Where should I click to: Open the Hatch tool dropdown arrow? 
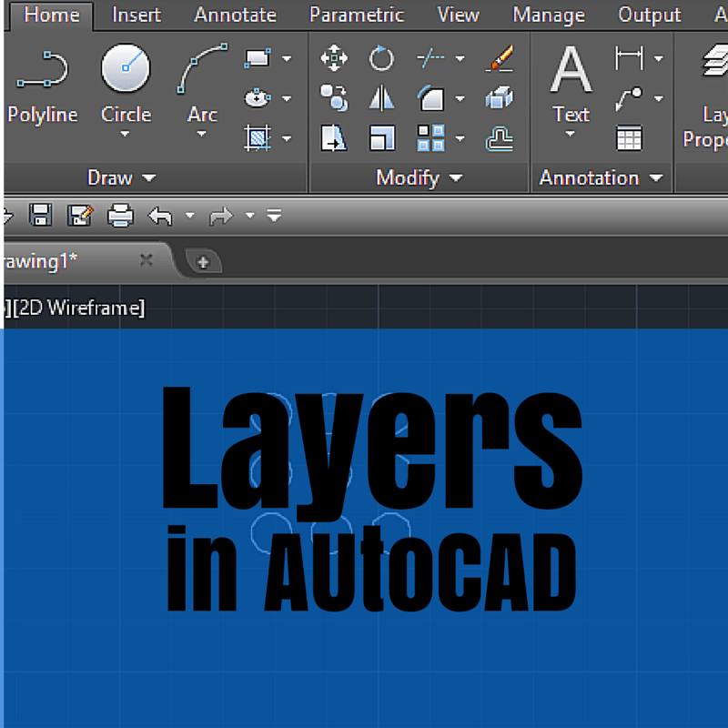(x=287, y=138)
